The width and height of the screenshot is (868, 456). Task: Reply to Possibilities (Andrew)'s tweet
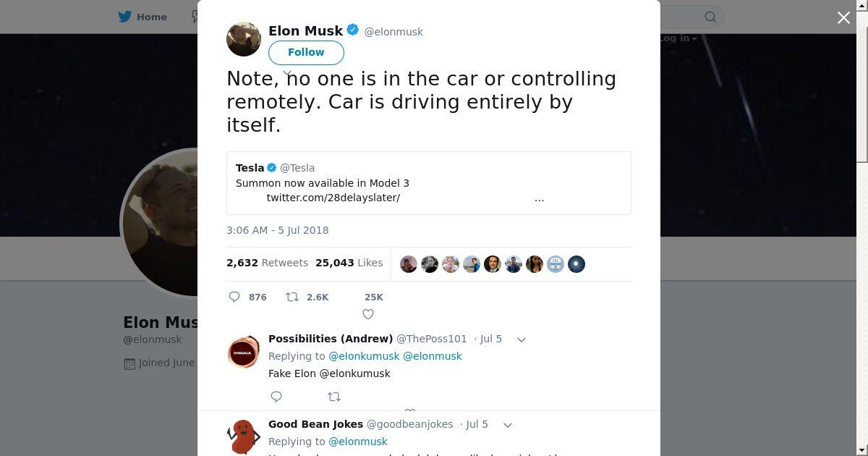click(x=276, y=397)
